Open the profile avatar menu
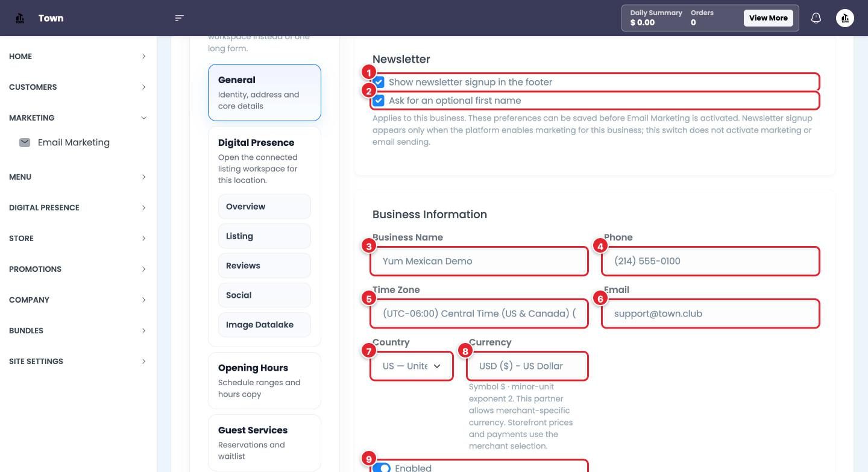This screenshot has height=472, width=868. [845, 18]
